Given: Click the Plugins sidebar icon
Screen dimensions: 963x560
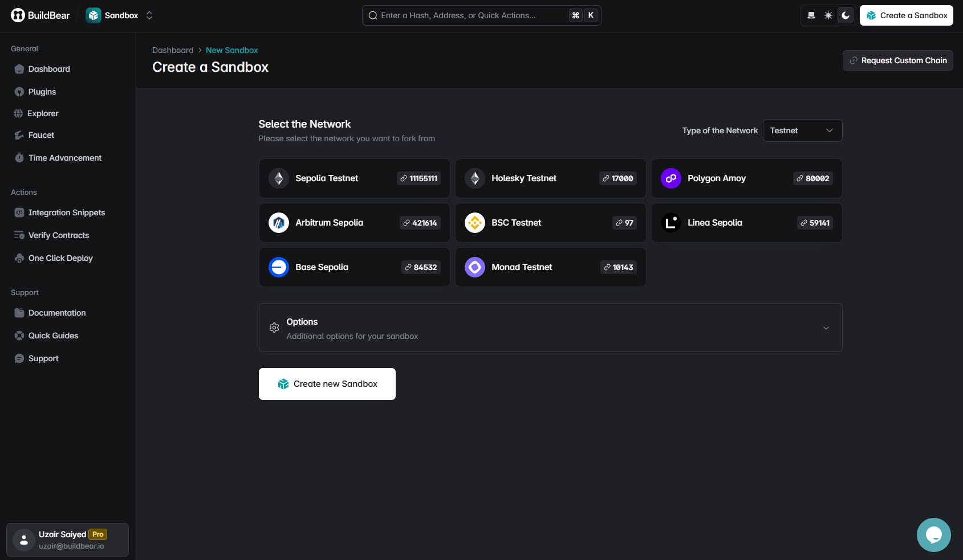Looking at the screenshot, I should (x=19, y=92).
